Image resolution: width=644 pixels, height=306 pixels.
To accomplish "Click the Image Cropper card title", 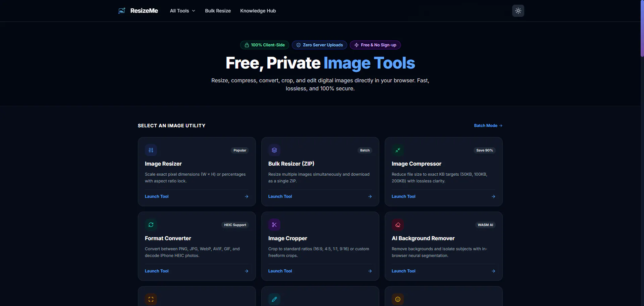I will click(288, 238).
